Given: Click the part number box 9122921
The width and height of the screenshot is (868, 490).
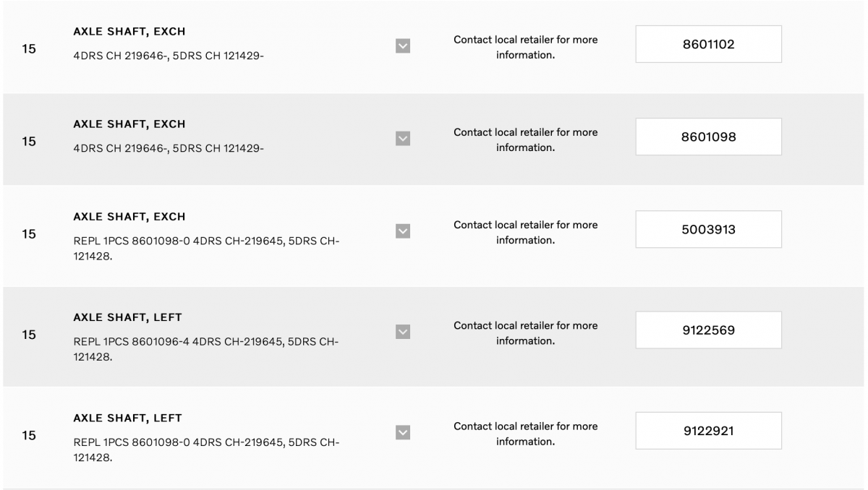Looking at the screenshot, I should pyautogui.click(x=708, y=431).
